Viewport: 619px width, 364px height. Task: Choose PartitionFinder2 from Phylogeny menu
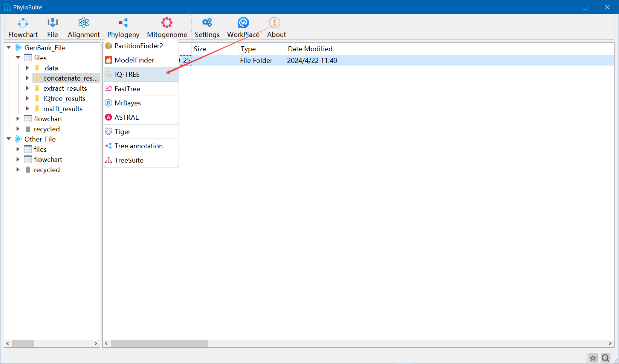pyautogui.click(x=141, y=46)
